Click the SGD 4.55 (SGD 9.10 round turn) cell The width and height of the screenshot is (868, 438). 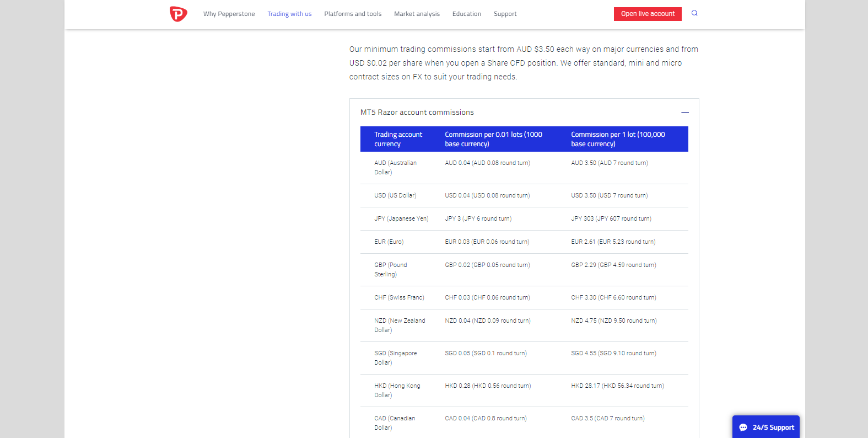613,353
